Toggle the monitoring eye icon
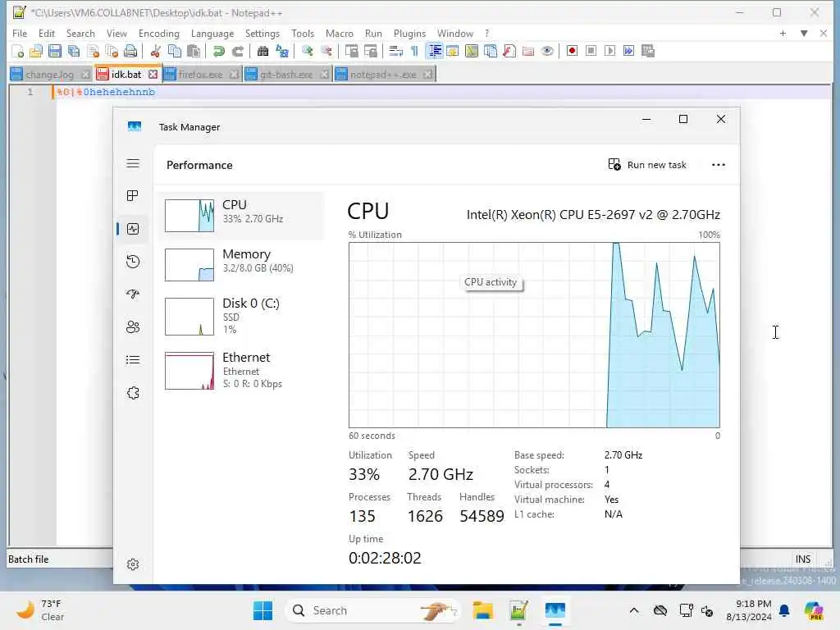The width and height of the screenshot is (840, 630). (547, 51)
